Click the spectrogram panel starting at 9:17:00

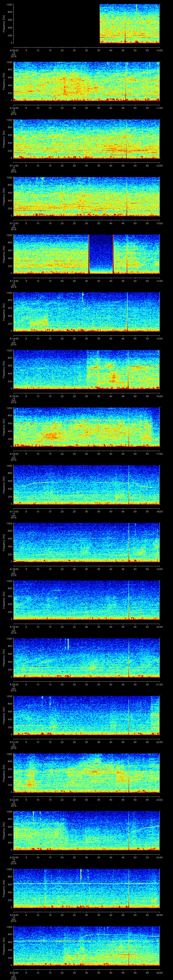coord(87,485)
